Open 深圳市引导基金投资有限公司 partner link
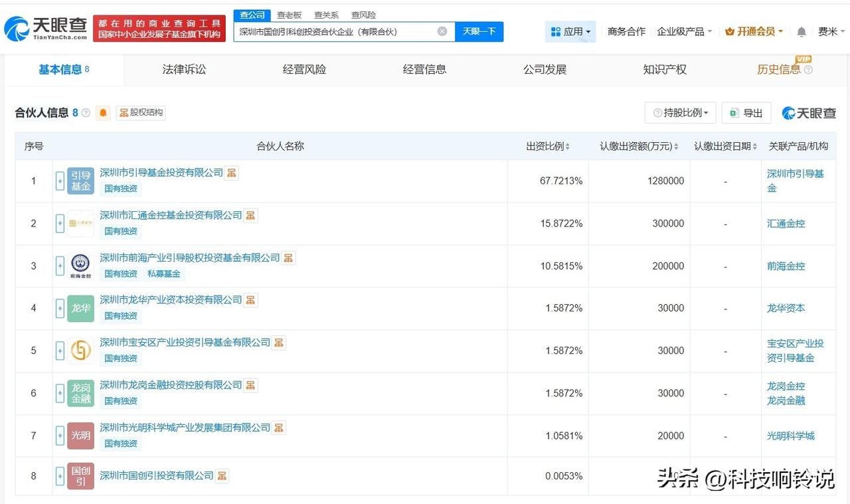 coord(161,173)
